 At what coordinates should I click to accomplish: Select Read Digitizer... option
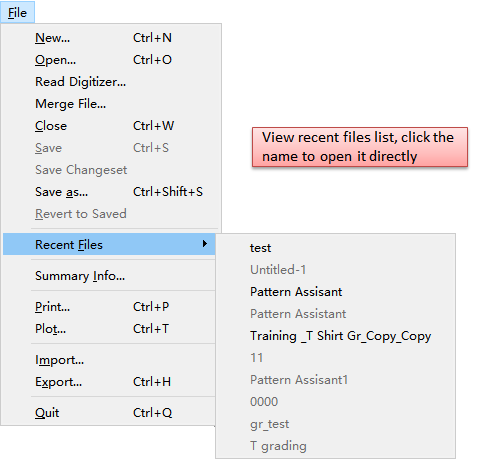[111, 82]
